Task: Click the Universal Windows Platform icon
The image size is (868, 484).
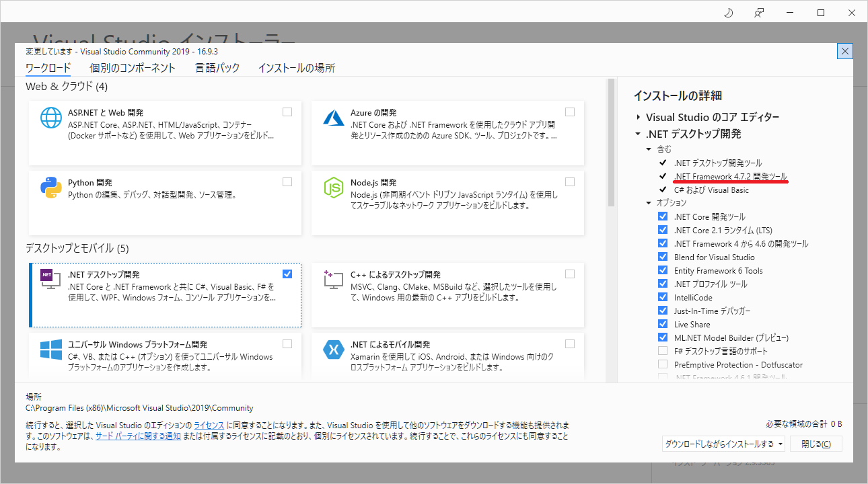Action: [x=51, y=350]
